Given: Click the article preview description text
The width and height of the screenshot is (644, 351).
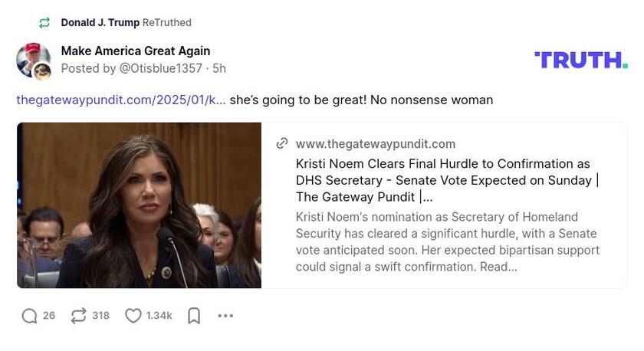Looking at the screenshot, I should [447, 241].
